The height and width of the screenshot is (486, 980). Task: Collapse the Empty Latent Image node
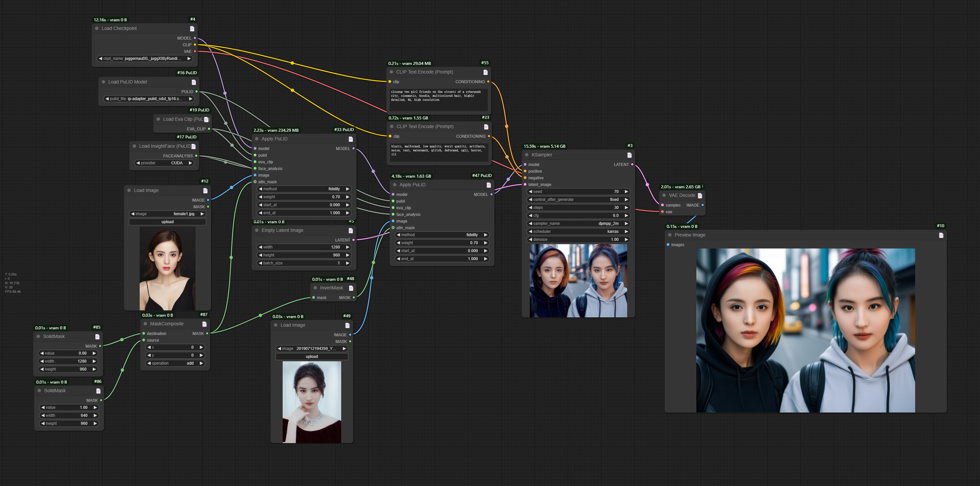pos(256,230)
